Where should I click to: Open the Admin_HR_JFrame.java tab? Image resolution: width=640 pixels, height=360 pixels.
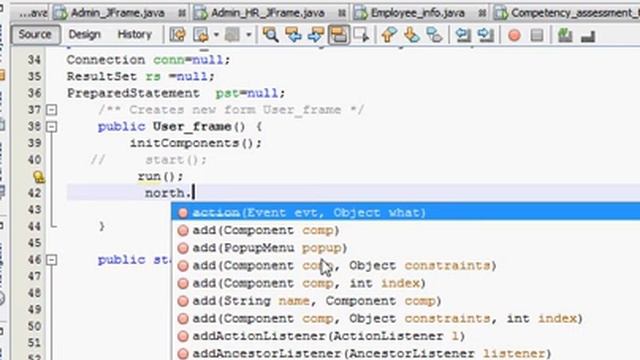268,13
